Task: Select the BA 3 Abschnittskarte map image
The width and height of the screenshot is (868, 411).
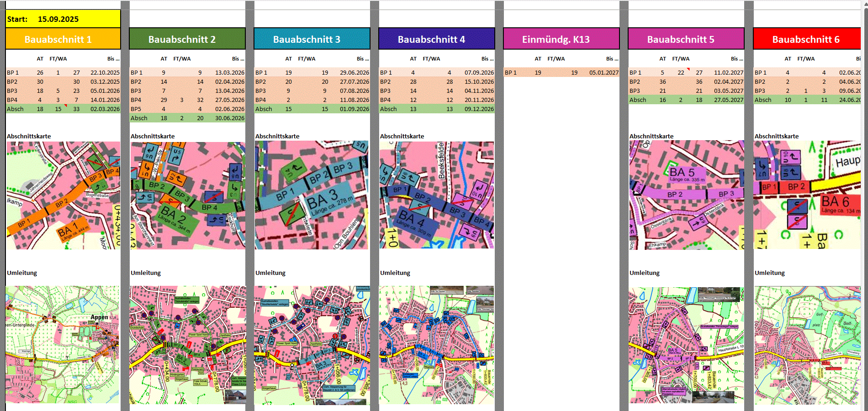Action: coord(311,195)
